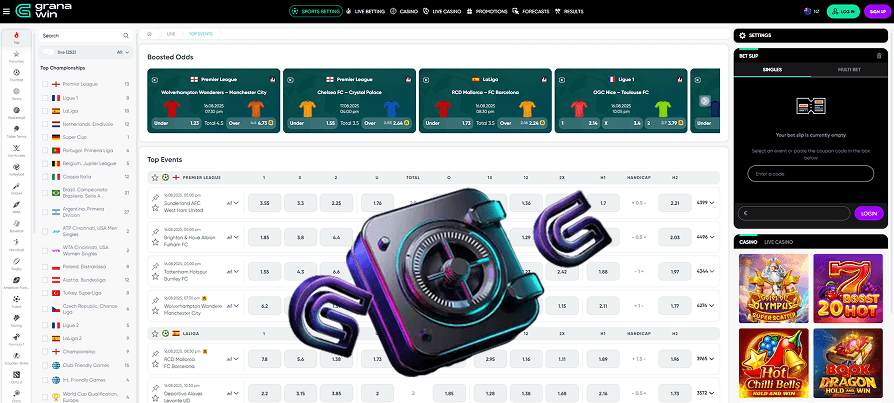The image size is (894, 403).
Task: Open the hamburger menu icon
Action: click(x=6, y=11)
